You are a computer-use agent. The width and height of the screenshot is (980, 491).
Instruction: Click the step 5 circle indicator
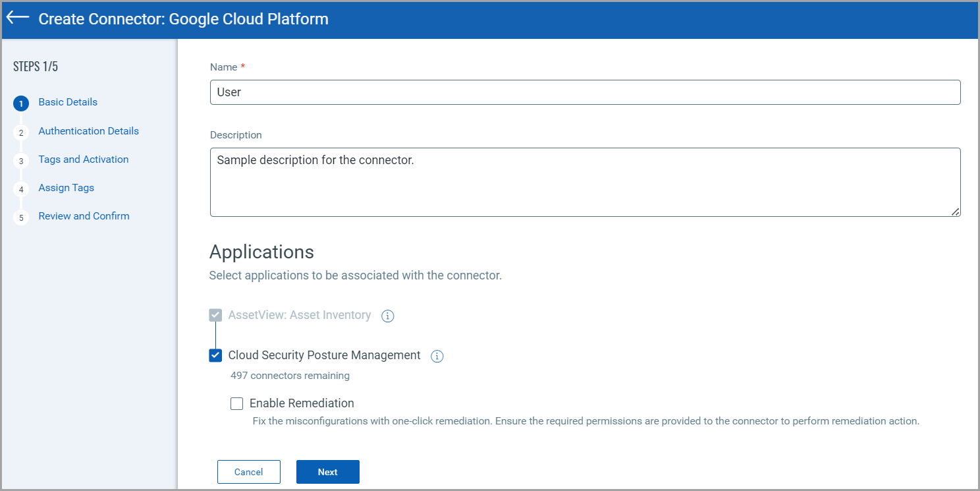[20, 217]
